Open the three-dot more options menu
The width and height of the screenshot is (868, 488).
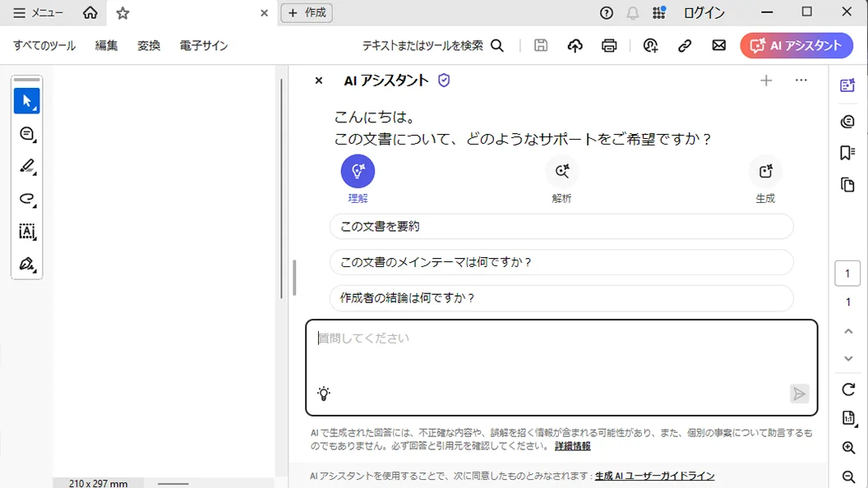(801, 81)
